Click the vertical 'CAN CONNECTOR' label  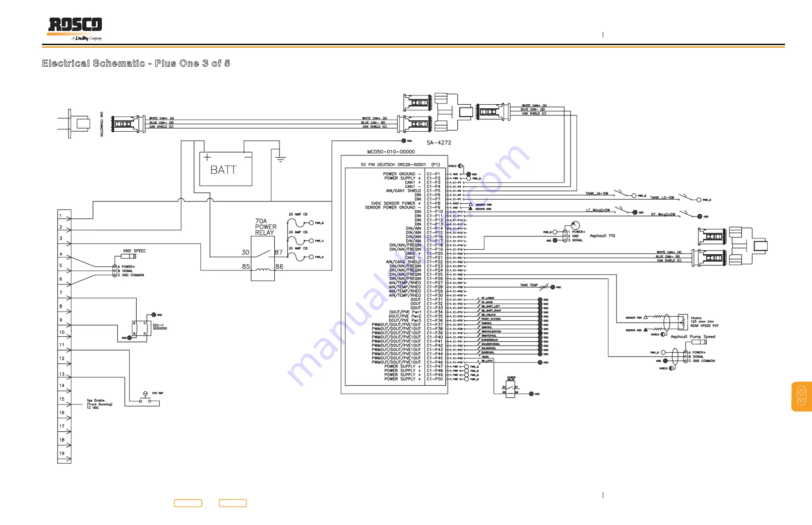click(101, 124)
